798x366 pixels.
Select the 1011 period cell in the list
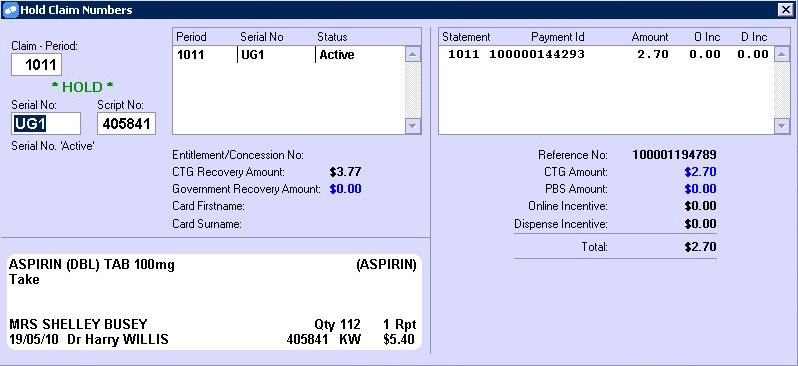click(190, 55)
